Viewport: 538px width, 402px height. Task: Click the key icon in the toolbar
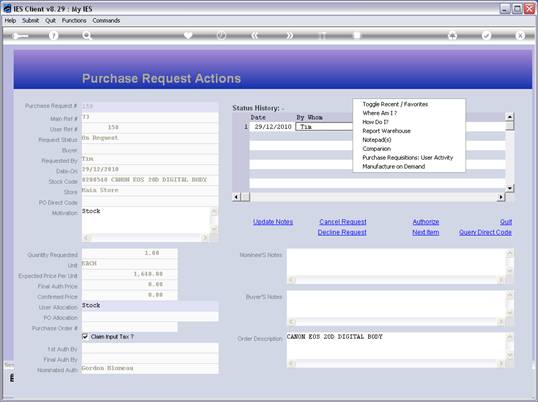[x=20, y=36]
